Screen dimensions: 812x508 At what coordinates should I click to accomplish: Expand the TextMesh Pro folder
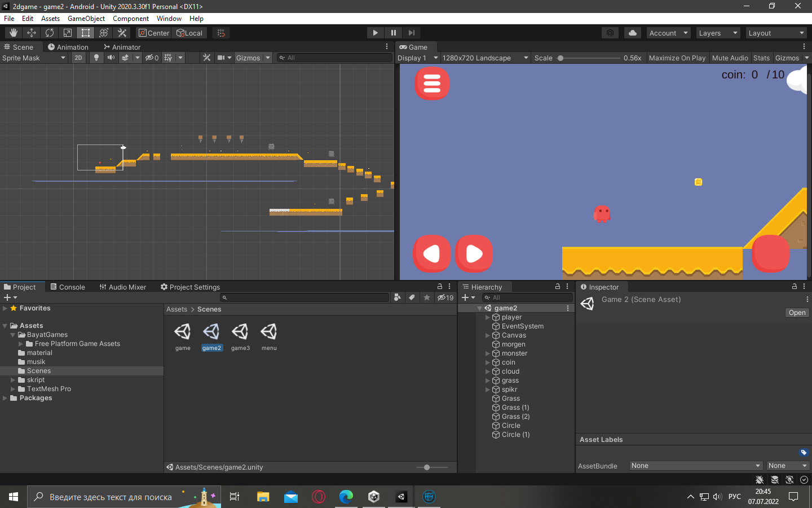coord(13,389)
